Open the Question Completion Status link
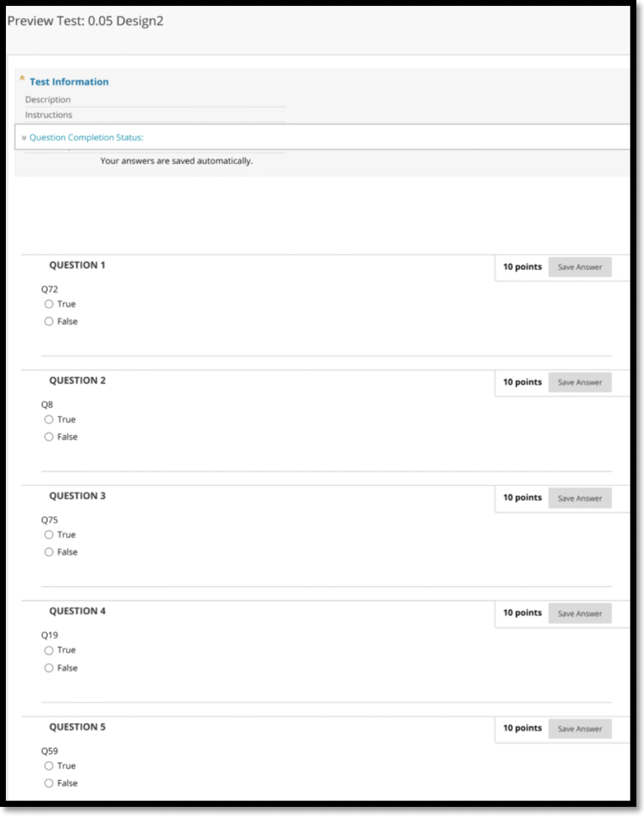 point(86,138)
